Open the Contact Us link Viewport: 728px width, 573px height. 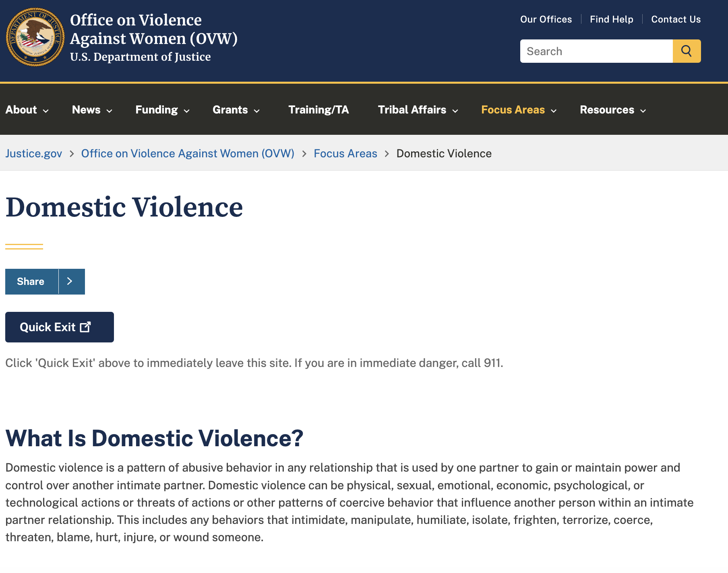(676, 19)
